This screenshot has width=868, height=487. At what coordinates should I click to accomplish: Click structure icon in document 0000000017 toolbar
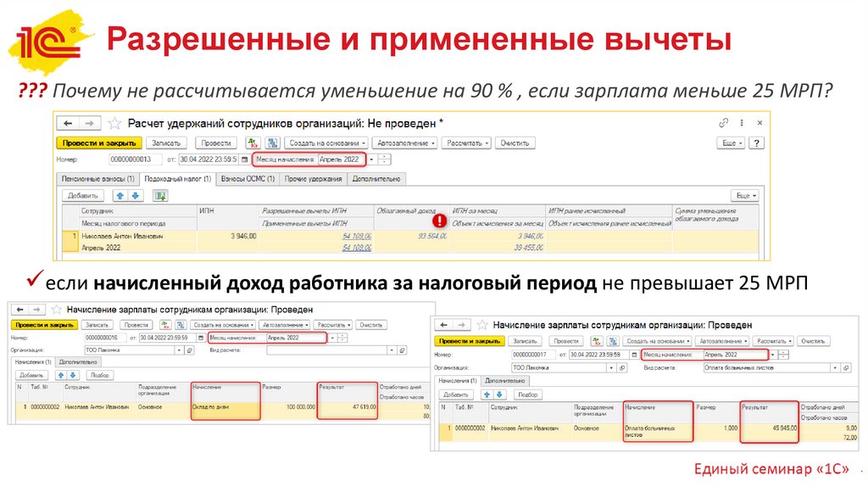(x=612, y=341)
